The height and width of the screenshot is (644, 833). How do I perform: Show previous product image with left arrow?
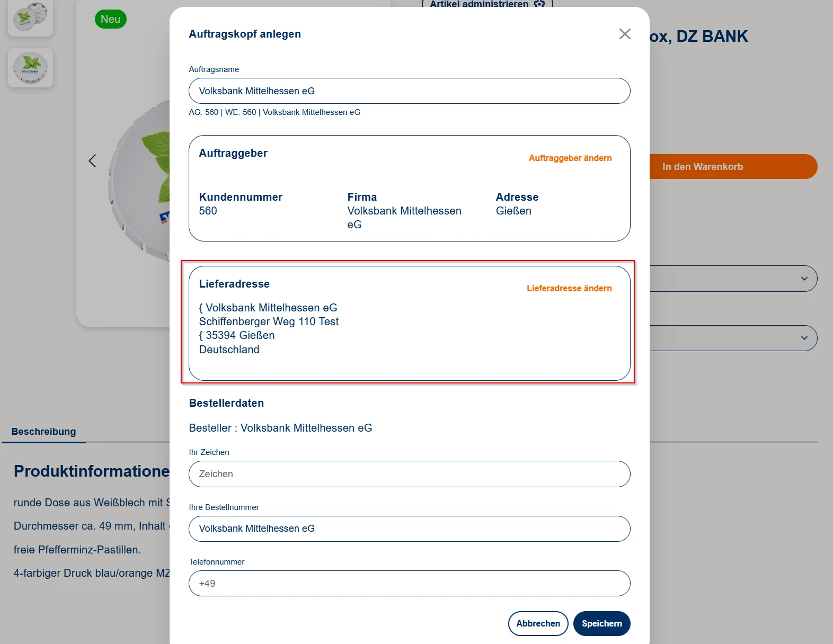pyautogui.click(x=93, y=160)
